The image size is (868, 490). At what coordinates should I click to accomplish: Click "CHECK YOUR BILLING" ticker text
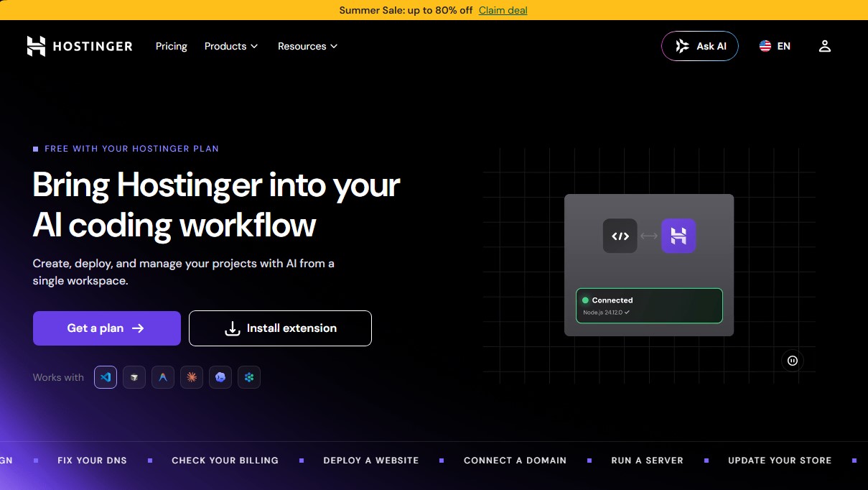[x=225, y=461]
